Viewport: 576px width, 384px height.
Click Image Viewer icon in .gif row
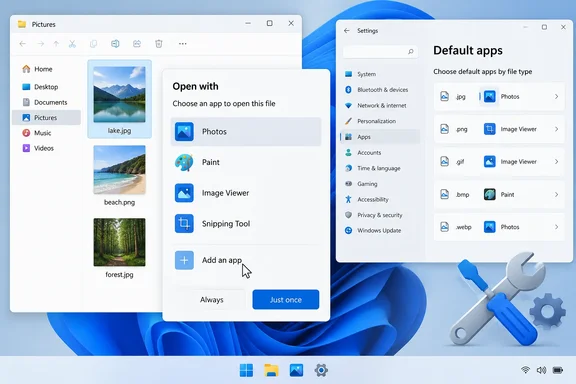click(490, 162)
